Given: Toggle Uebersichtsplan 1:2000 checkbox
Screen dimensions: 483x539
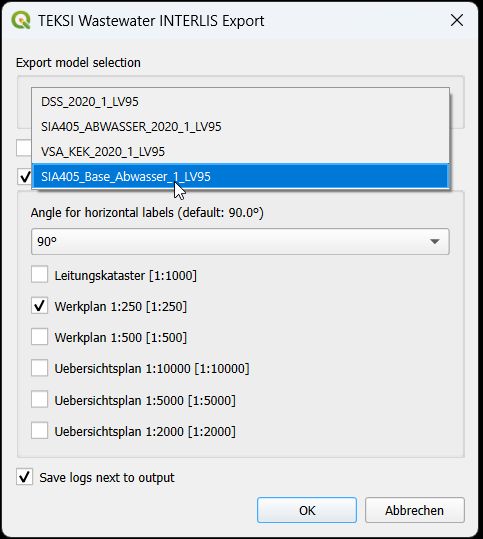Looking at the screenshot, I should point(40,431).
